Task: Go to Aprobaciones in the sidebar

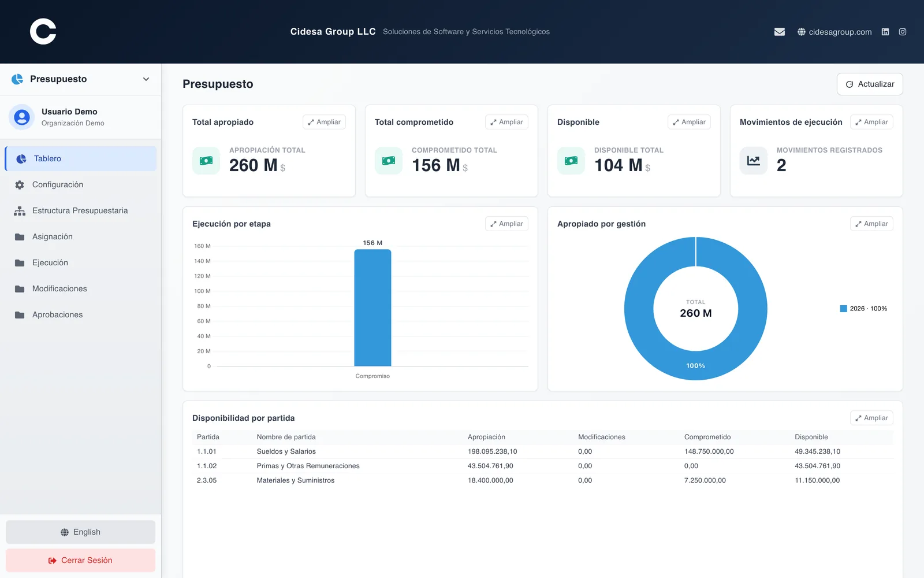Action: click(x=80, y=315)
